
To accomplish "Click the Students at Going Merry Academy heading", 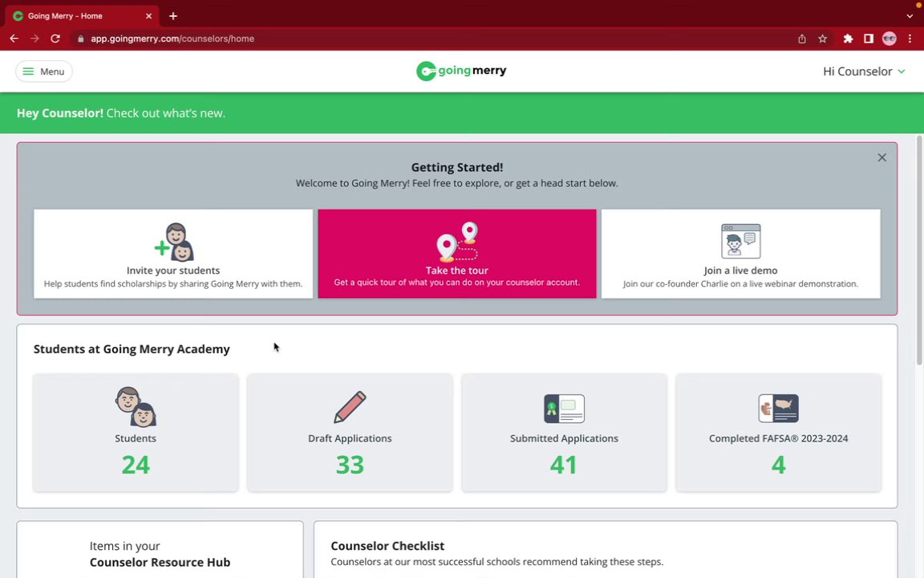I will [x=132, y=349].
